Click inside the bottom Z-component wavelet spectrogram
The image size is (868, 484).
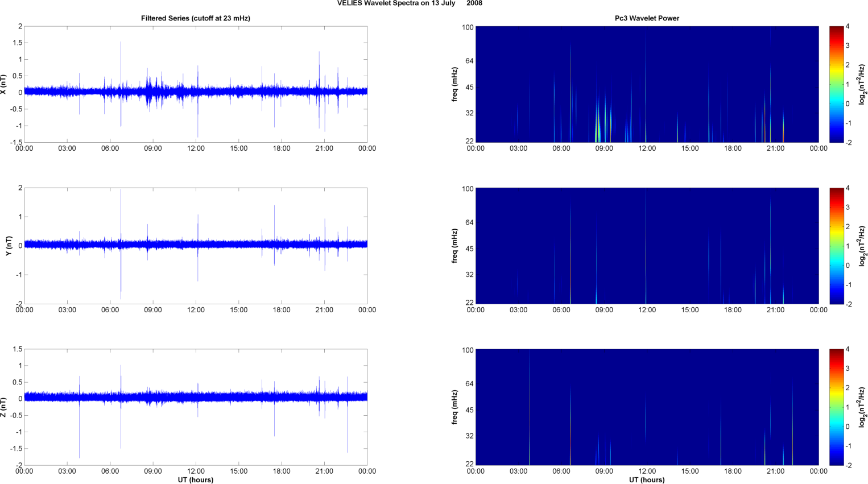[647, 407]
